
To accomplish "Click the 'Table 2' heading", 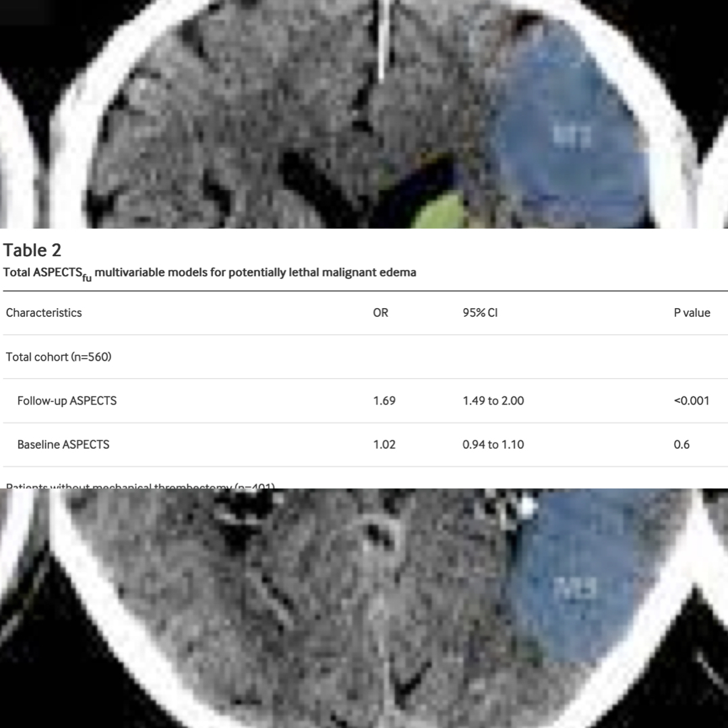I will 32,250.
